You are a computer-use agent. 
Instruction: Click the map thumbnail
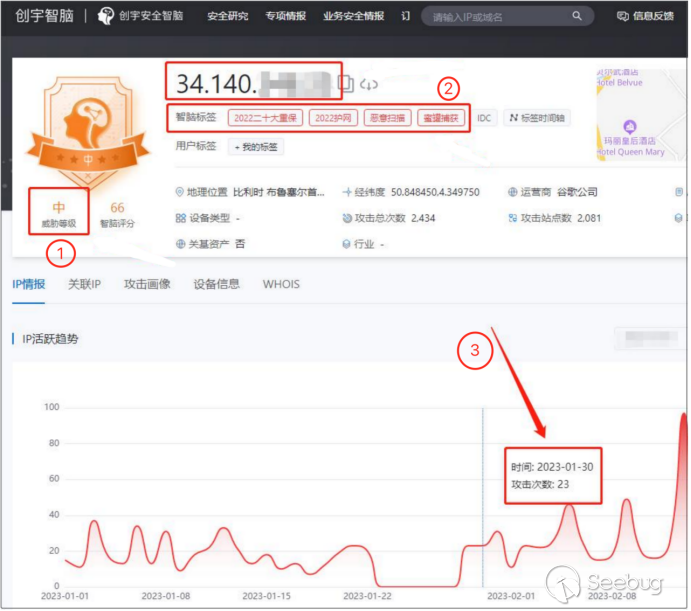tap(643, 115)
